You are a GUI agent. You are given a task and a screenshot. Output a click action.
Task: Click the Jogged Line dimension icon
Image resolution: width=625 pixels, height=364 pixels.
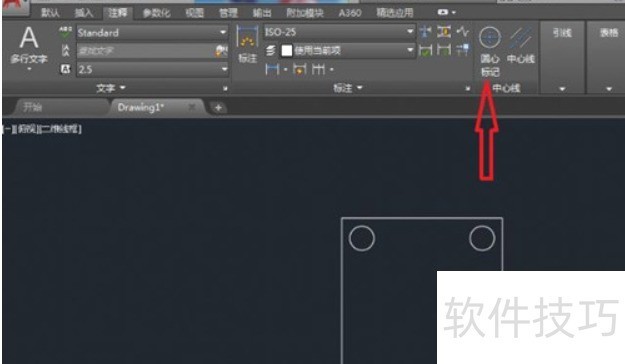463,31
